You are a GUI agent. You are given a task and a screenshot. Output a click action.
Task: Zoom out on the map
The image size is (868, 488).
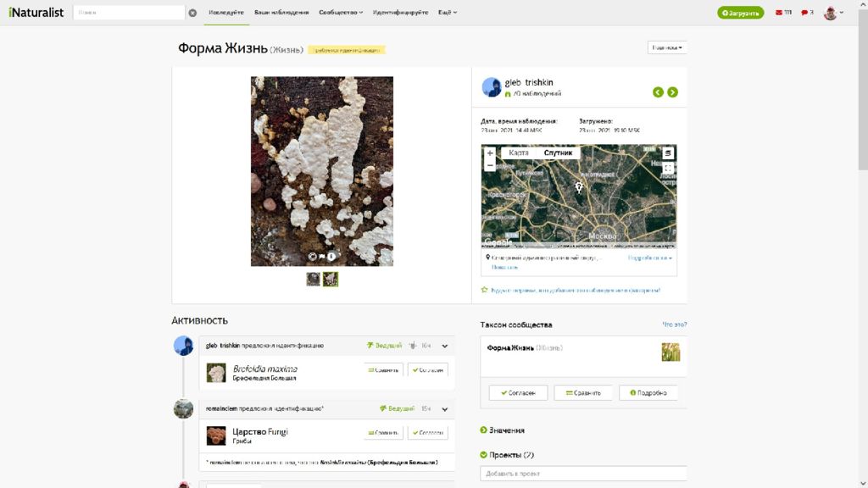pyautogui.click(x=490, y=165)
